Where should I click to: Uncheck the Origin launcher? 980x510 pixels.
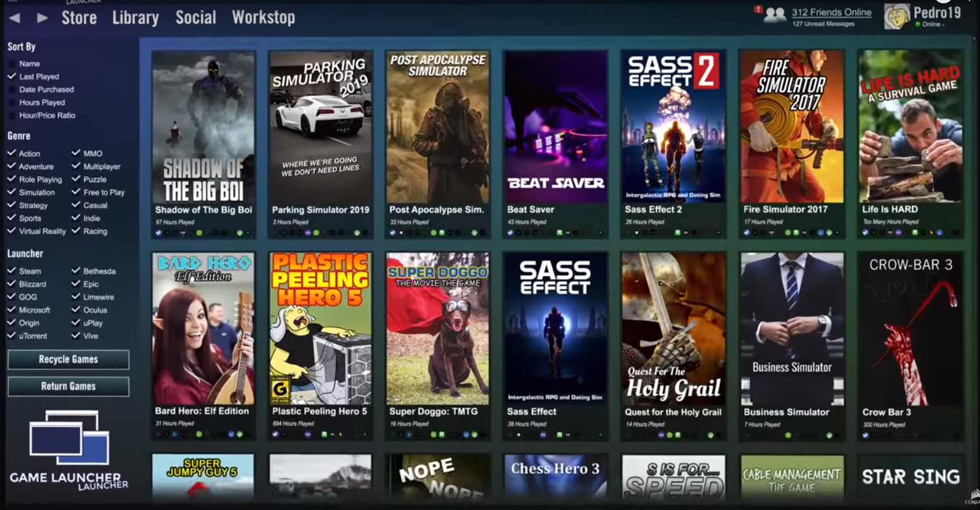pyautogui.click(x=12, y=323)
